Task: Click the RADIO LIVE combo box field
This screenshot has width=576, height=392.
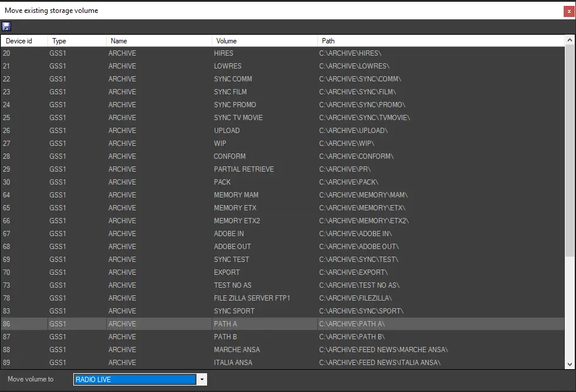Action: pyautogui.click(x=135, y=380)
